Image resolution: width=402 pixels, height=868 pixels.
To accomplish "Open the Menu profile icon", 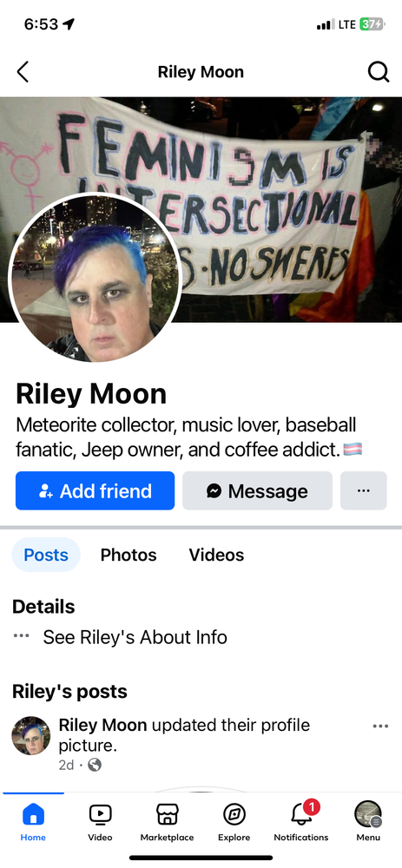I will (368, 814).
